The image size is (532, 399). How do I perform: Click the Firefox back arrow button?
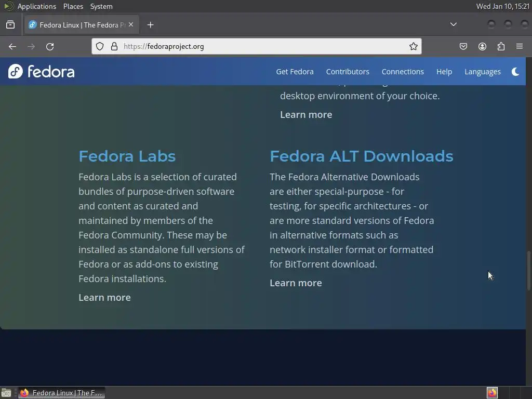pos(12,46)
